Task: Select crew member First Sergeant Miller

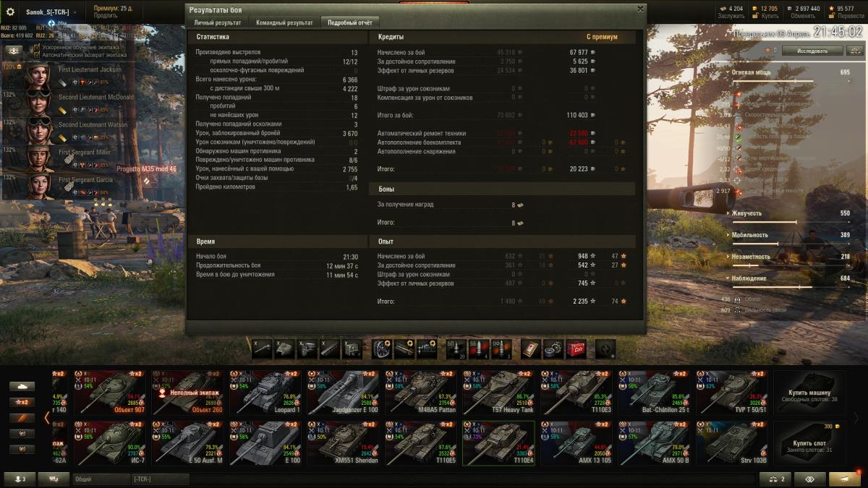Action: [69, 158]
